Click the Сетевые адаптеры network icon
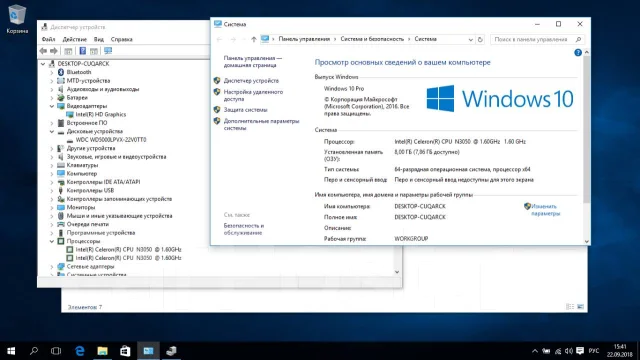The image size is (640, 360). click(61, 267)
